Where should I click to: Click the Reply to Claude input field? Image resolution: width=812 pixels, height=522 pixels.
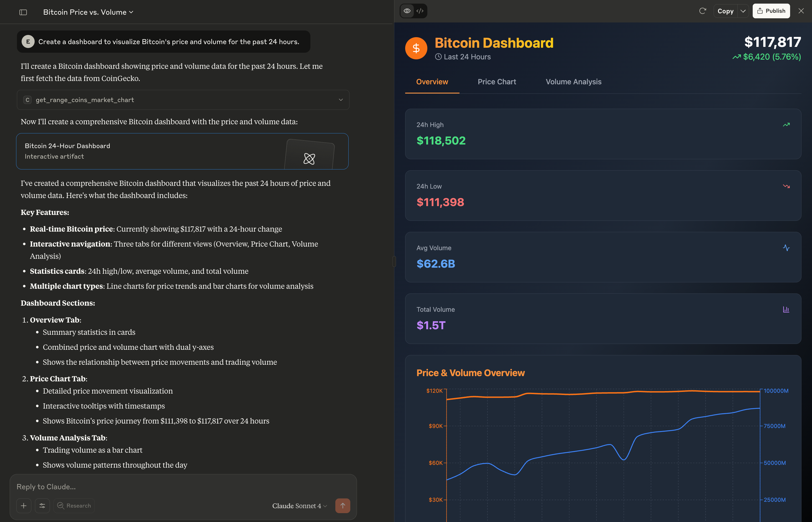[x=183, y=486]
